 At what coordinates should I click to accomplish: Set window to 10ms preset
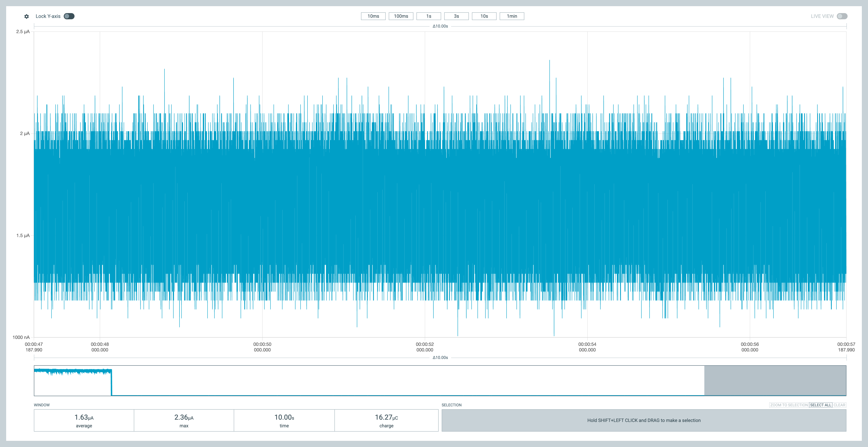point(373,16)
